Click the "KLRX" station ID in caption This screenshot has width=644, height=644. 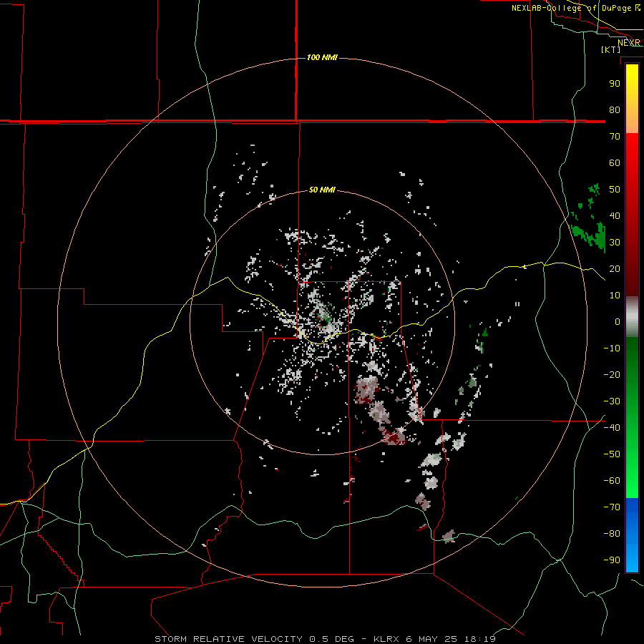(386, 639)
